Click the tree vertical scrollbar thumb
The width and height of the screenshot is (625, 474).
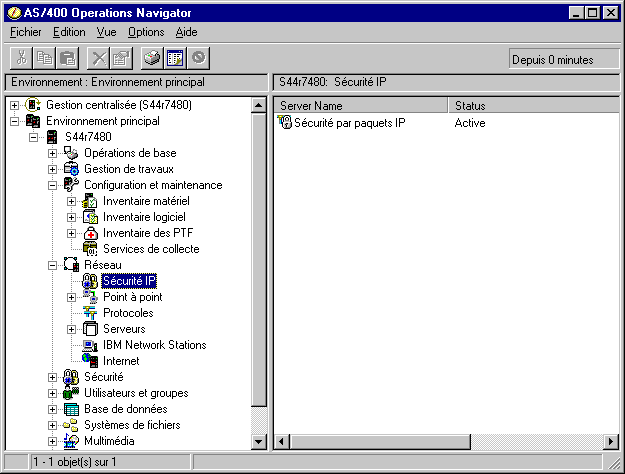[x=259, y=260]
